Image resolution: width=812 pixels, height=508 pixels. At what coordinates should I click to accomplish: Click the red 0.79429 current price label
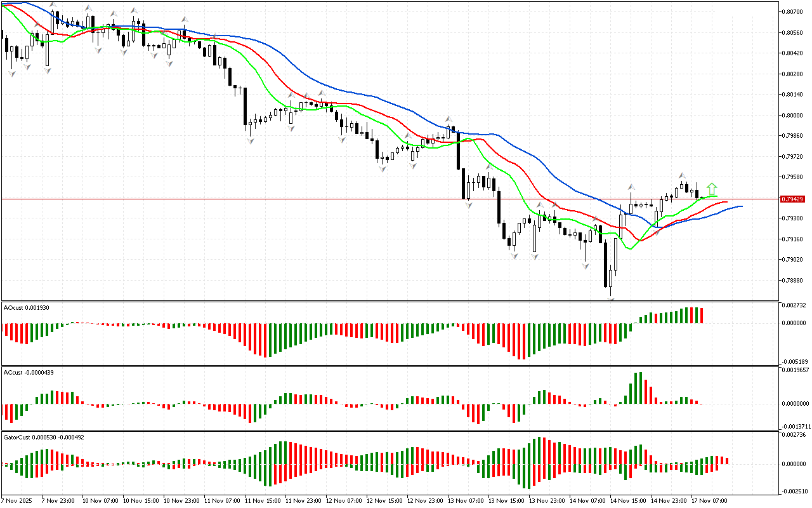point(793,199)
